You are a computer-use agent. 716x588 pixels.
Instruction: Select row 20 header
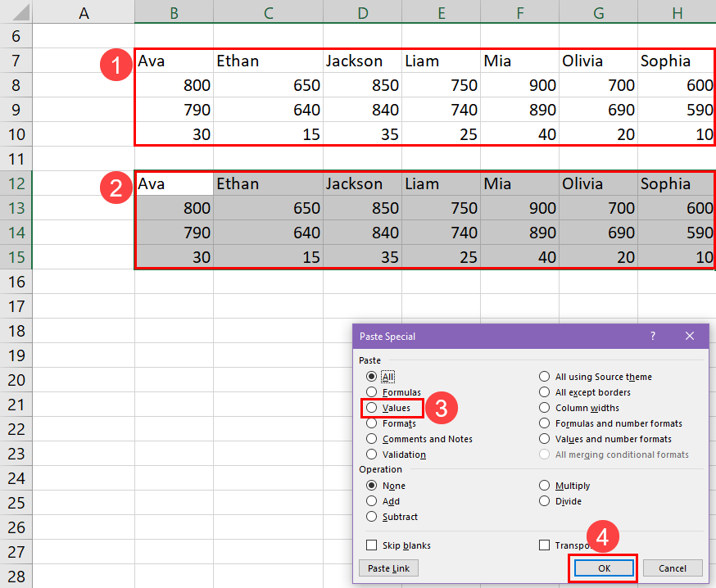[x=16, y=380]
